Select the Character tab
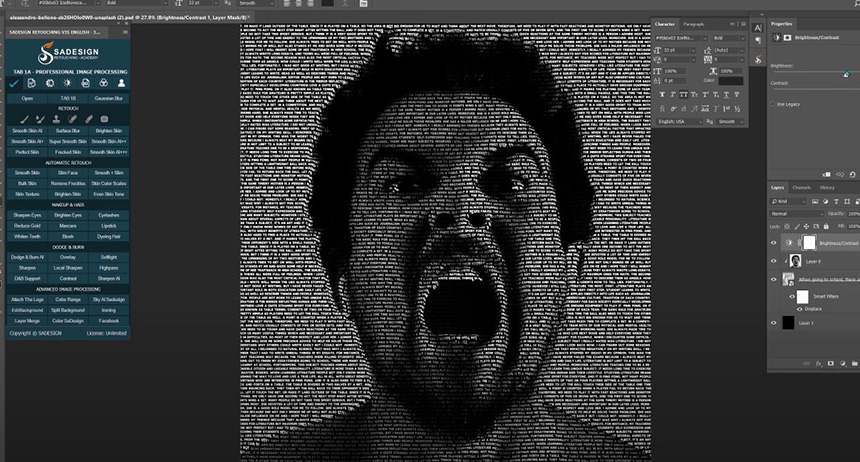Screen dimensions: 860x462 (x=664, y=24)
